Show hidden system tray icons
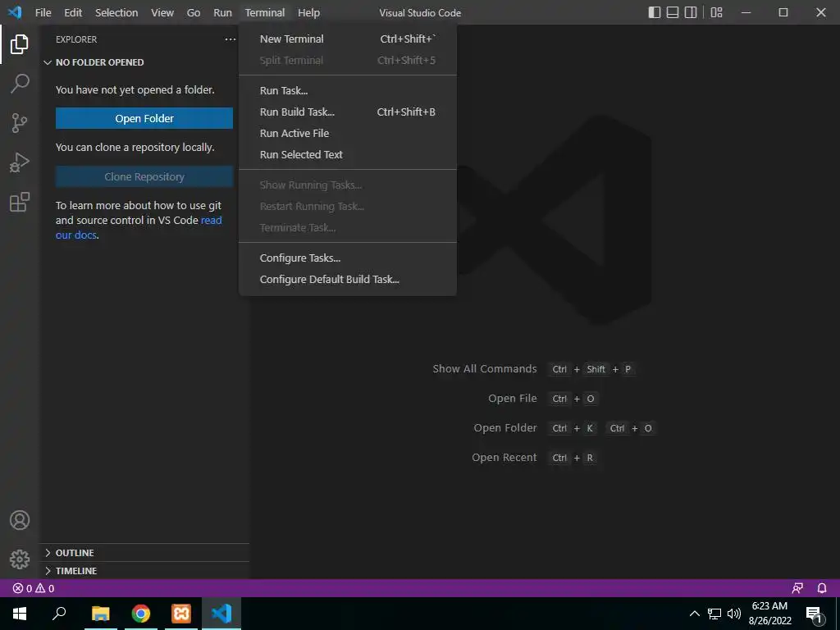Image resolution: width=840 pixels, height=630 pixels. [694, 614]
